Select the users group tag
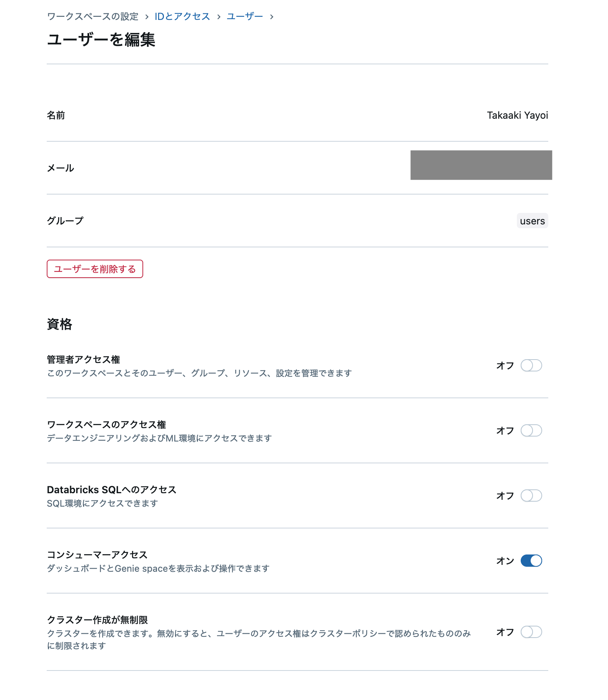 (x=532, y=221)
